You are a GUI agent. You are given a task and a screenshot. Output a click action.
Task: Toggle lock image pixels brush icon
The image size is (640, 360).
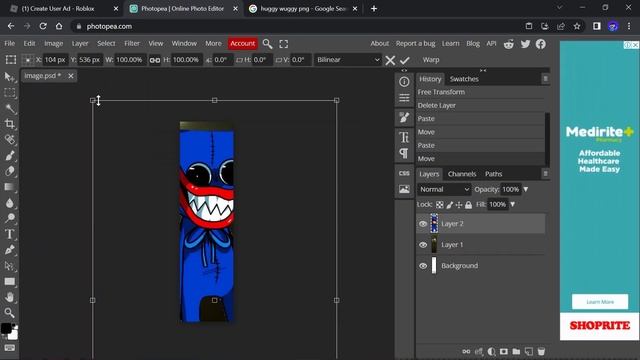pos(449,205)
